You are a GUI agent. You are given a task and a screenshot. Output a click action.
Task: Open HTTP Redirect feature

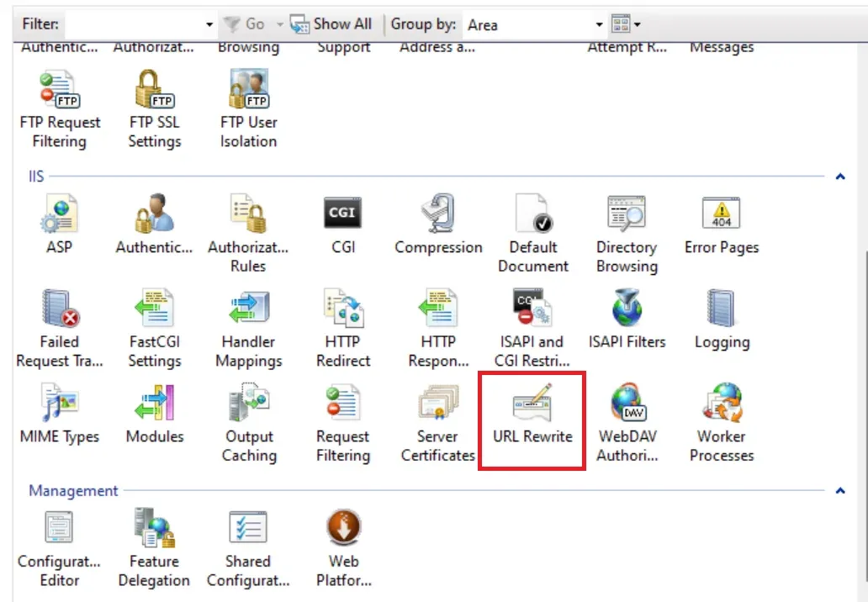[x=343, y=328]
